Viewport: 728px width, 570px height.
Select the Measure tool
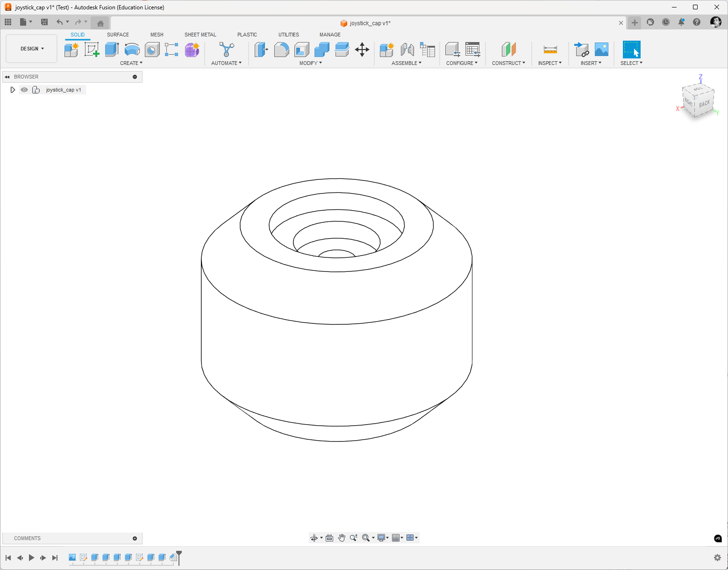pos(550,50)
